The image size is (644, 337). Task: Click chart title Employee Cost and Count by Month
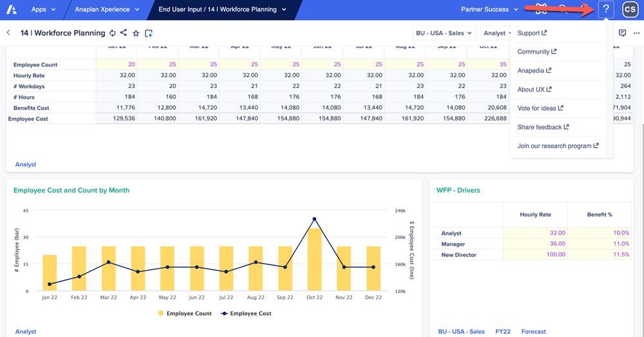coord(72,190)
